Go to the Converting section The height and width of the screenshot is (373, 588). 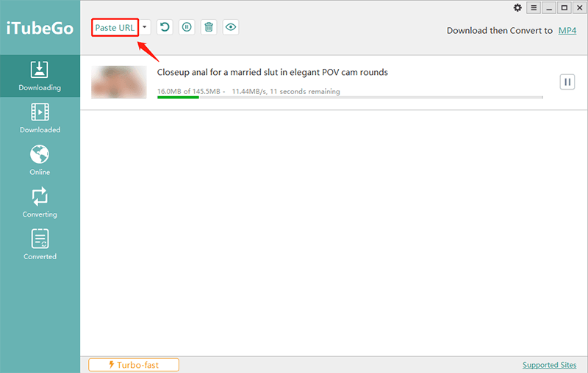(40, 203)
